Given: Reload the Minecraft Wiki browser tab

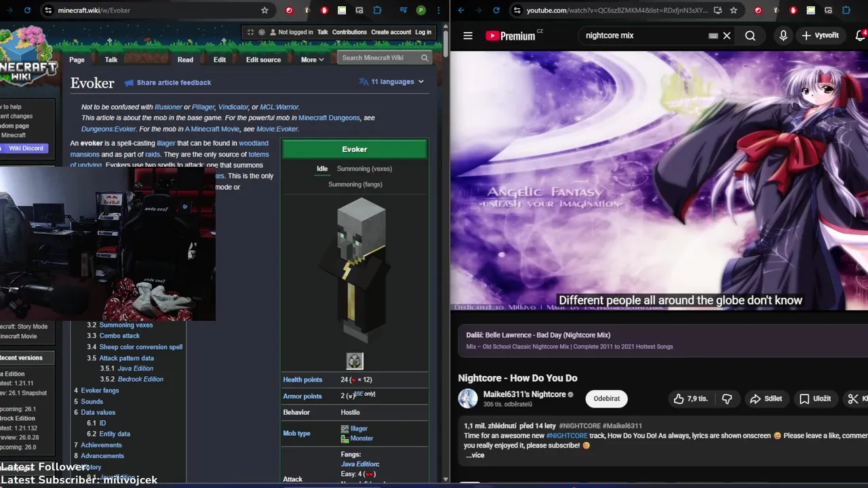Looking at the screenshot, I should [x=27, y=10].
